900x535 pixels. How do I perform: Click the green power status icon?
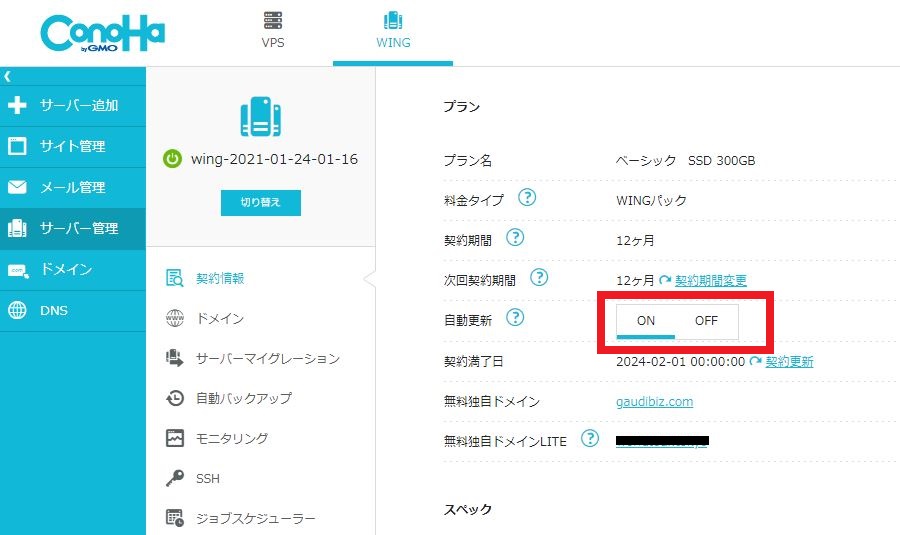[172, 159]
